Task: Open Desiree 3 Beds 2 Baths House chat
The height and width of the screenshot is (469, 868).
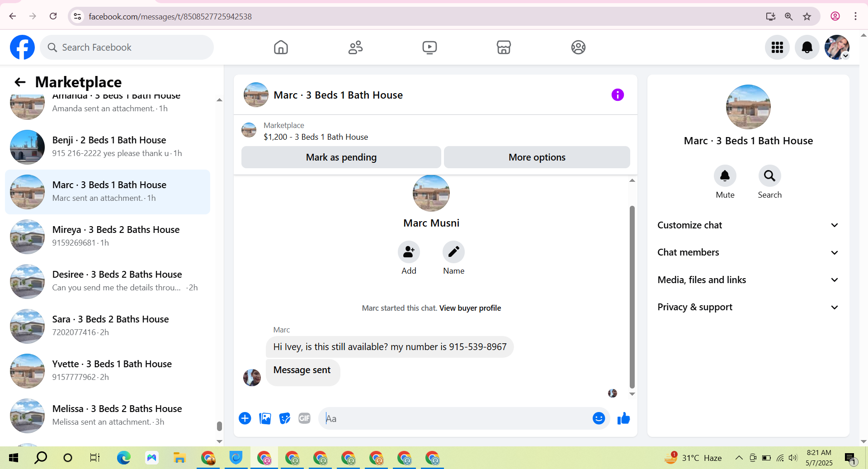Action: [x=108, y=281]
